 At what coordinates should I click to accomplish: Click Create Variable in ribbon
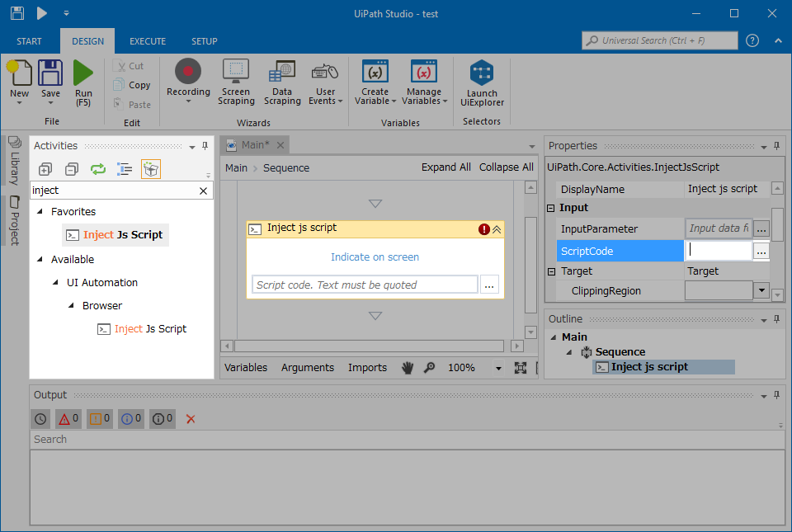pyautogui.click(x=375, y=82)
